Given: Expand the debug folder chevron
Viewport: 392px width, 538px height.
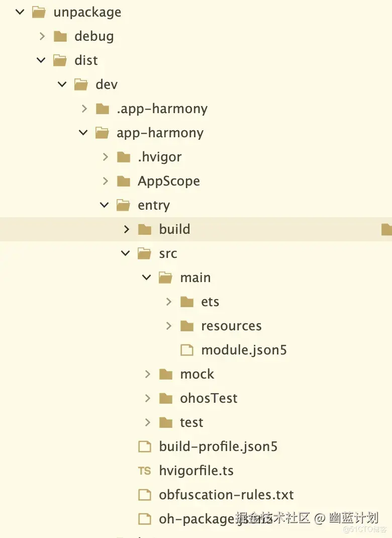Looking at the screenshot, I should tap(42, 36).
